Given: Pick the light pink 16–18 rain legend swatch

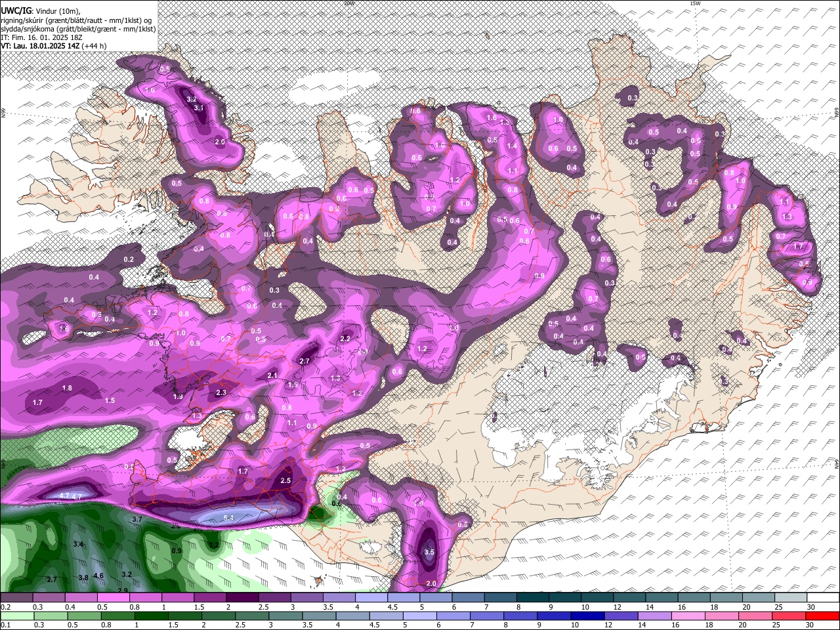Looking at the screenshot, I should point(688,616).
